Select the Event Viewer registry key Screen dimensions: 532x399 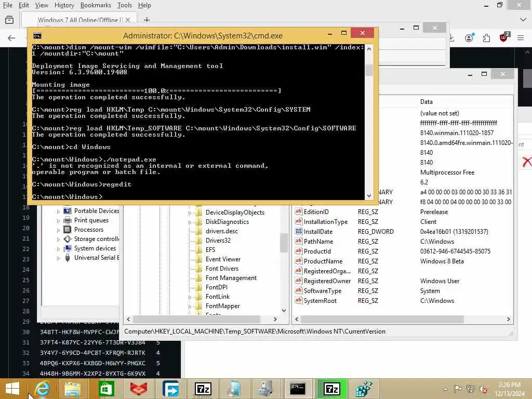click(223, 259)
